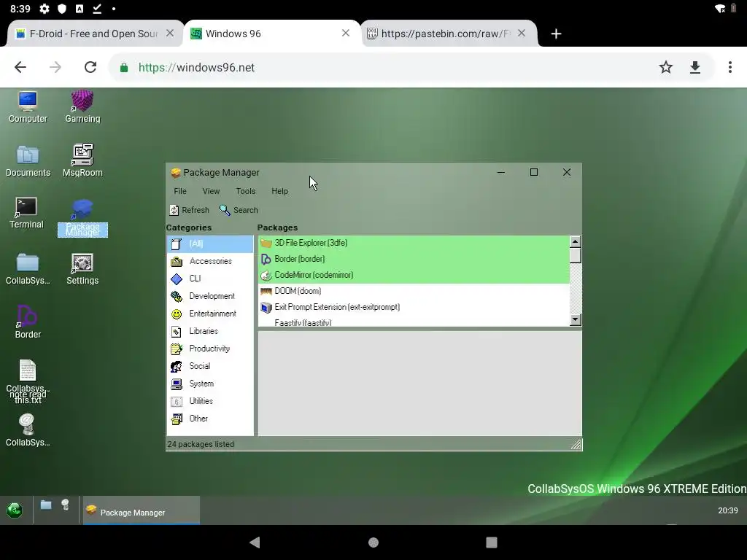The width and height of the screenshot is (747, 560).
Task: Tap the Android back navigation button
Action: (255, 542)
